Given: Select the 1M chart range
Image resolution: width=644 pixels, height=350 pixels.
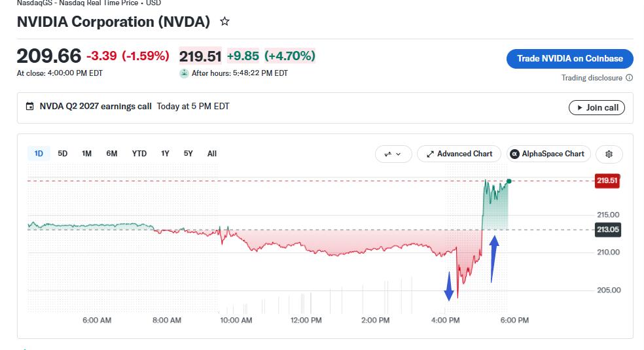Looking at the screenshot, I should [x=86, y=154].
